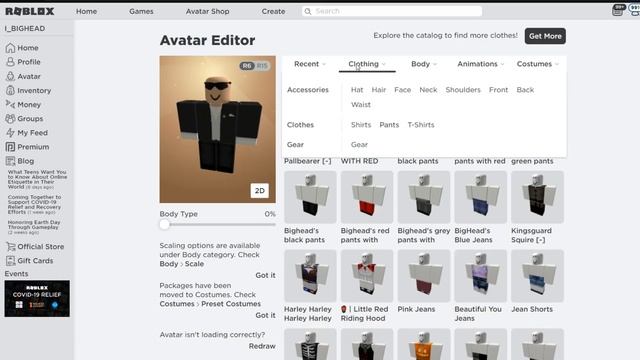Select Front under Accessories
640x360 pixels.
[498, 90]
